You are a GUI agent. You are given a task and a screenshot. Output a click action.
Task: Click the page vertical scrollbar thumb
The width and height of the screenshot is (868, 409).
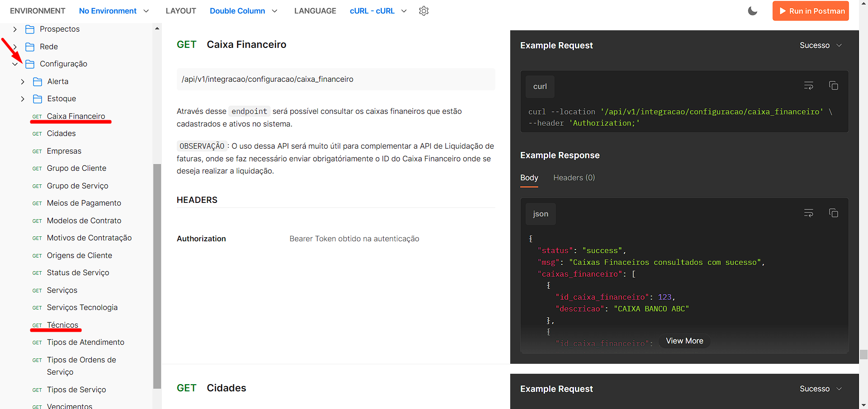(x=863, y=354)
